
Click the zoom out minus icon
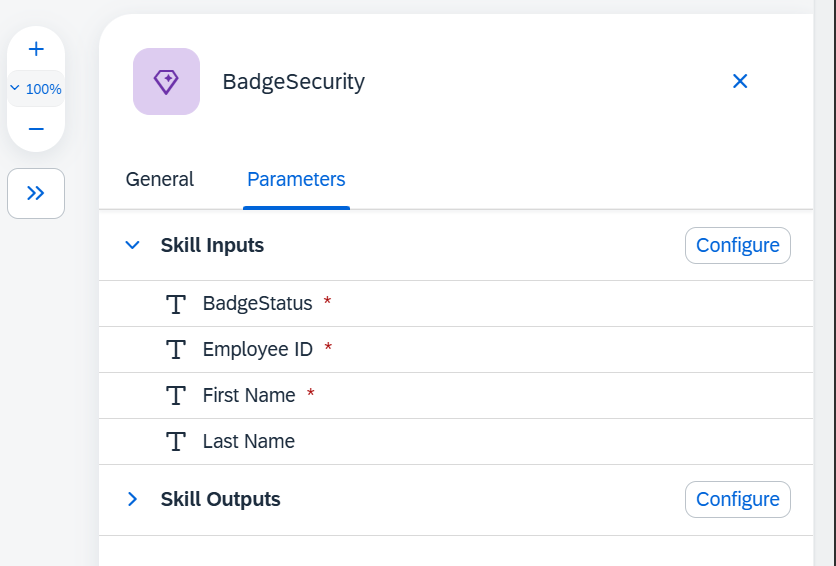(x=36, y=129)
